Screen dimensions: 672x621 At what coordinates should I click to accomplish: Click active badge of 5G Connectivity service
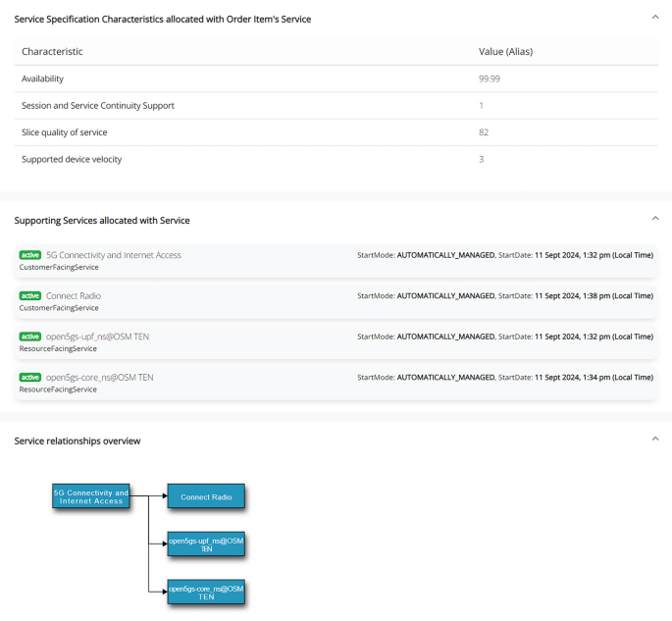(x=30, y=255)
